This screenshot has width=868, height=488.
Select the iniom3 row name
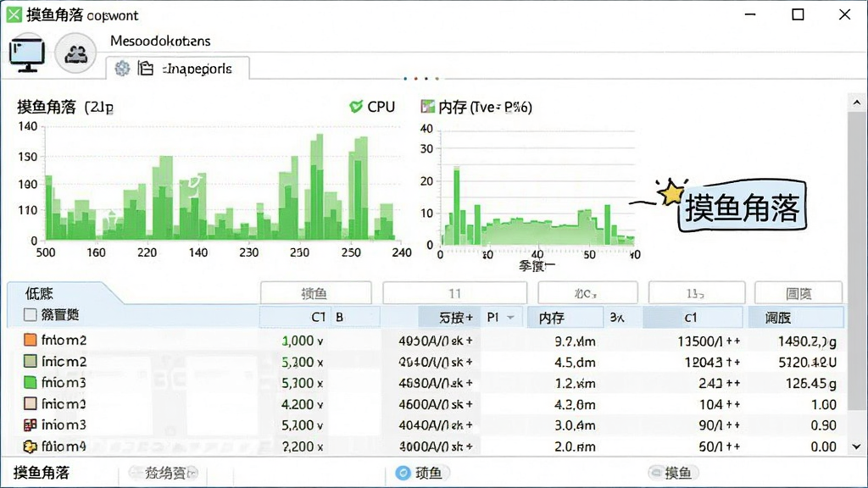(64, 425)
